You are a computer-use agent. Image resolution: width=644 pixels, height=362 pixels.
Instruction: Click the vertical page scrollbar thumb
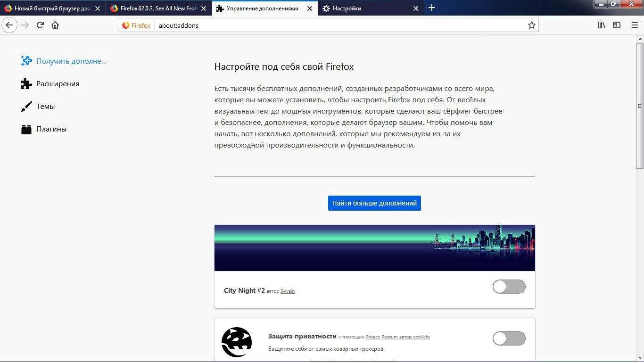(x=640, y=106)
